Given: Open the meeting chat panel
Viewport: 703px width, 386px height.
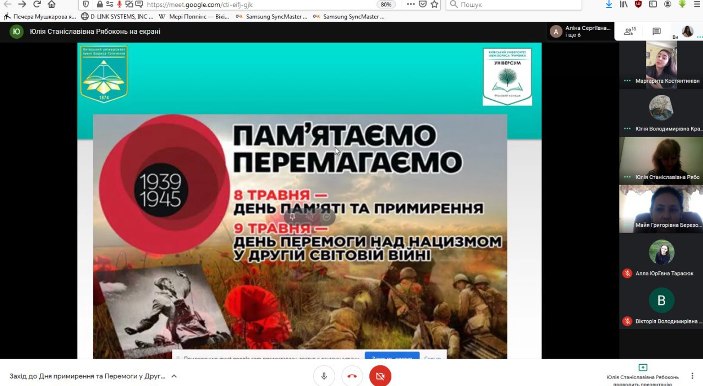Looking at the screenshot, I should tap(657, 31).
